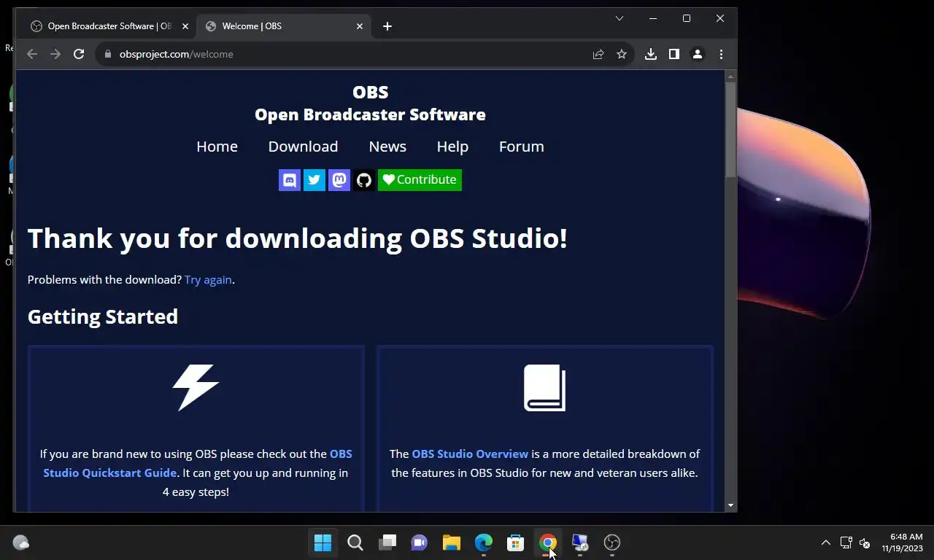934x560 pixels.
Task: Open the OBS Twitter icon link
Action: pos(314,180)
